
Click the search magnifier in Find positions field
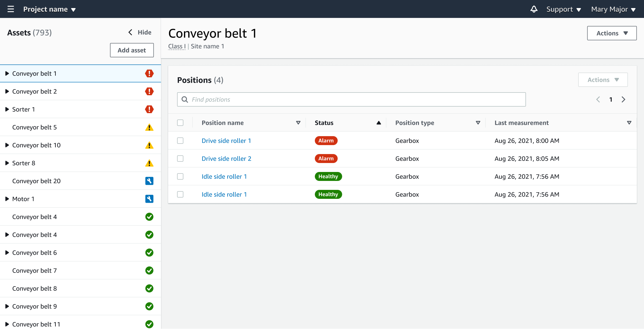pos(185,99)
